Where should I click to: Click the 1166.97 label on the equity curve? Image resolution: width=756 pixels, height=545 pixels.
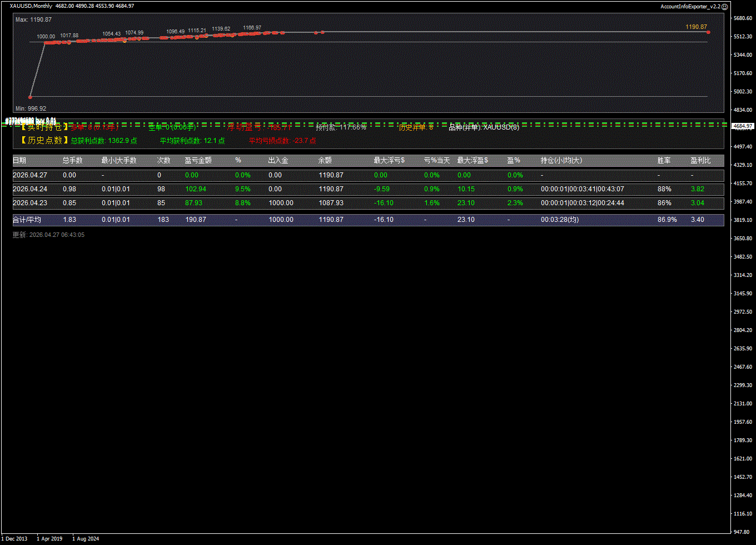point(252,28)
